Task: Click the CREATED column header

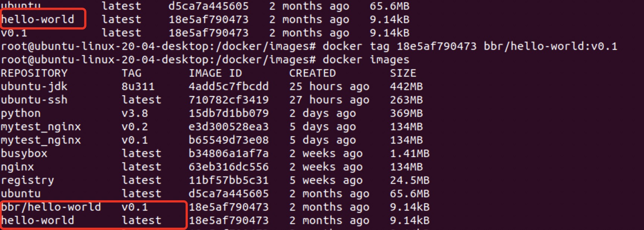Action: pyautogui.click(x=312, y=73)
